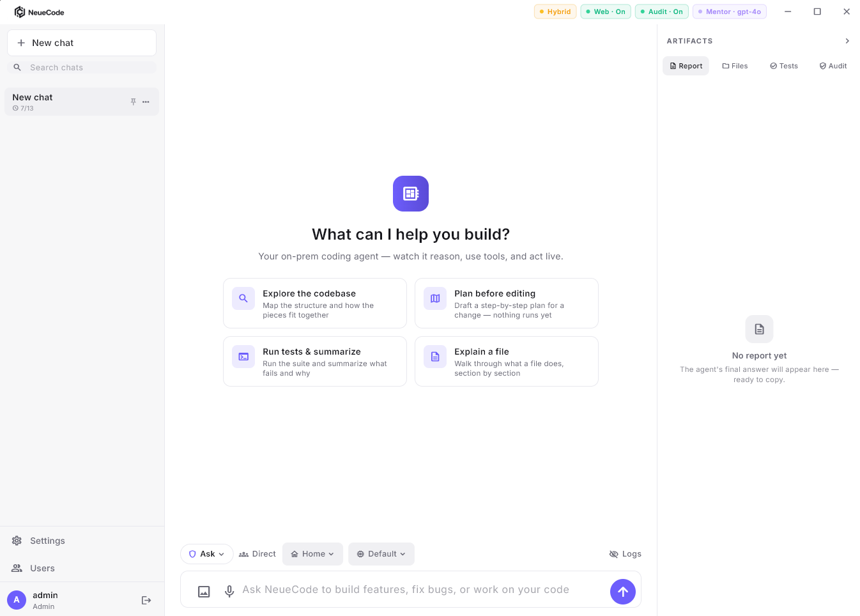Click the admin user name label
Viewport: 860px width, 616px height.
tap(45, 595)
